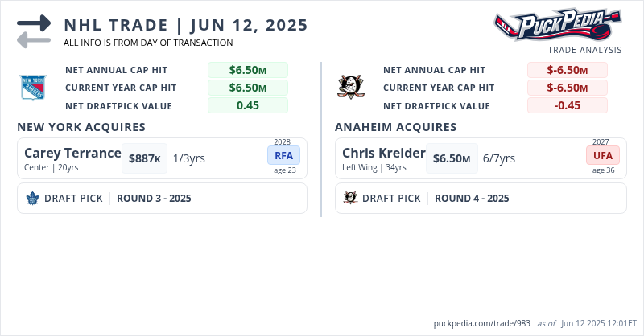Click the Round 3 - 2025 draft pick
644x336 pixels.
click(x=154, y=199)
